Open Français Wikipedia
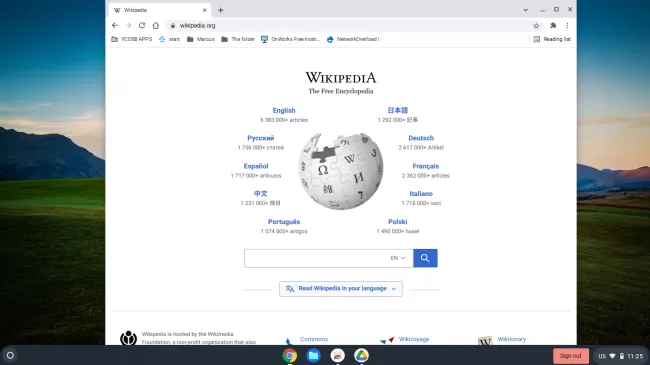Screen dimensions: 650x365 tap(426, 166)
